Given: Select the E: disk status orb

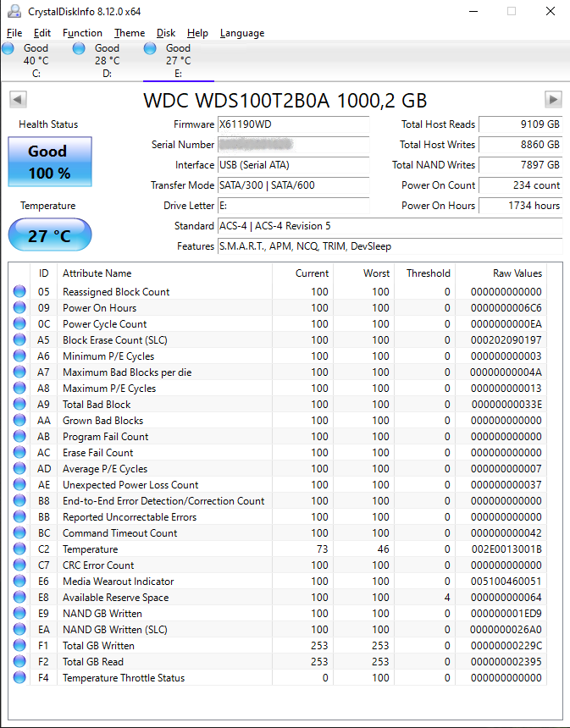Looking at the screenshot, I should coord(150,47).
